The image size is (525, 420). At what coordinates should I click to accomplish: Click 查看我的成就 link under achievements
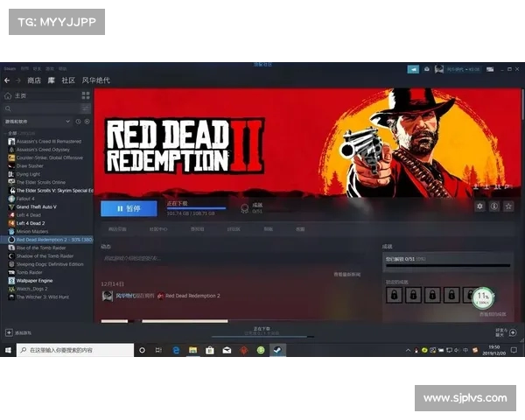pyautogui.click(x=493, y=314)
